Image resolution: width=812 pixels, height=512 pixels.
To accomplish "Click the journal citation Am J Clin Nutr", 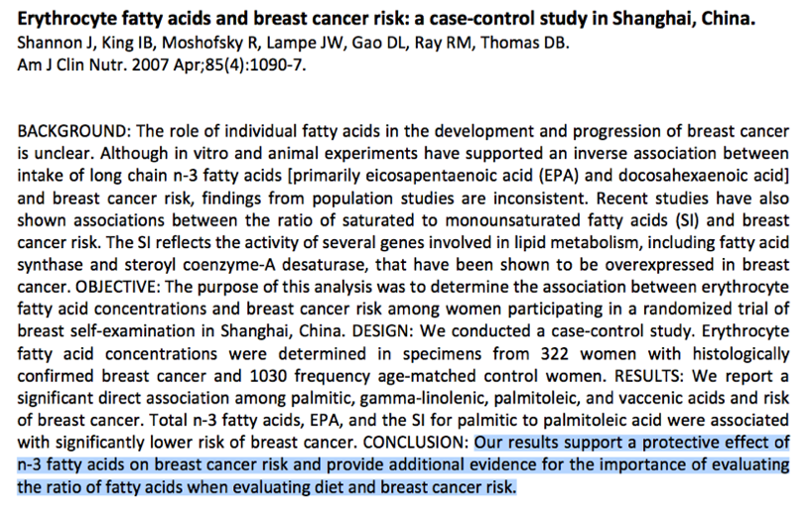I will point(162,65).
